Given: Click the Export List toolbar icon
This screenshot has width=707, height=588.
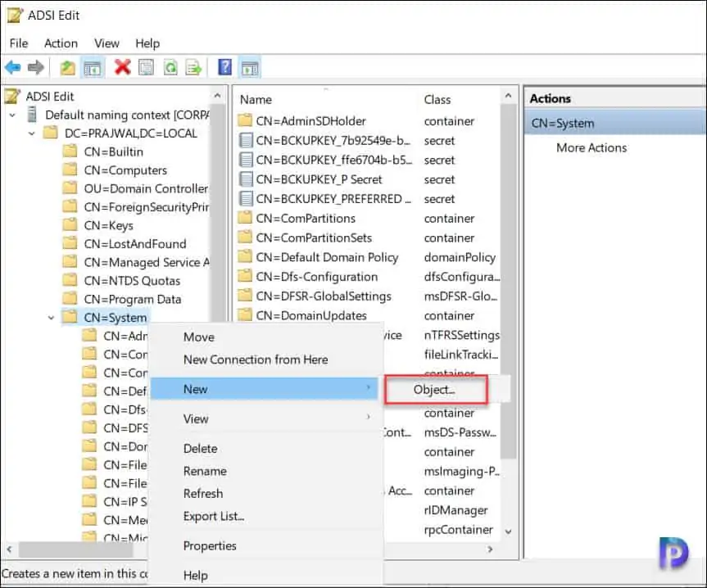Looking at the screenshot, I should coord(193,68).
